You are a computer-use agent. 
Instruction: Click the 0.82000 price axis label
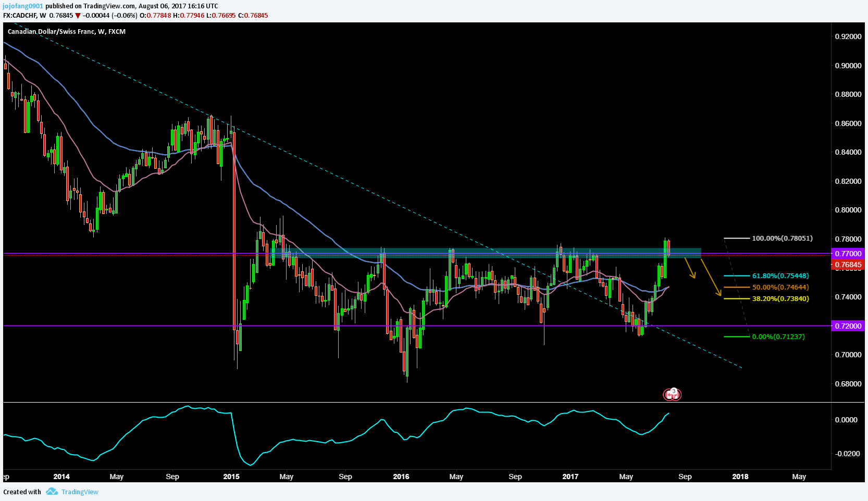[x=848, y=181]
